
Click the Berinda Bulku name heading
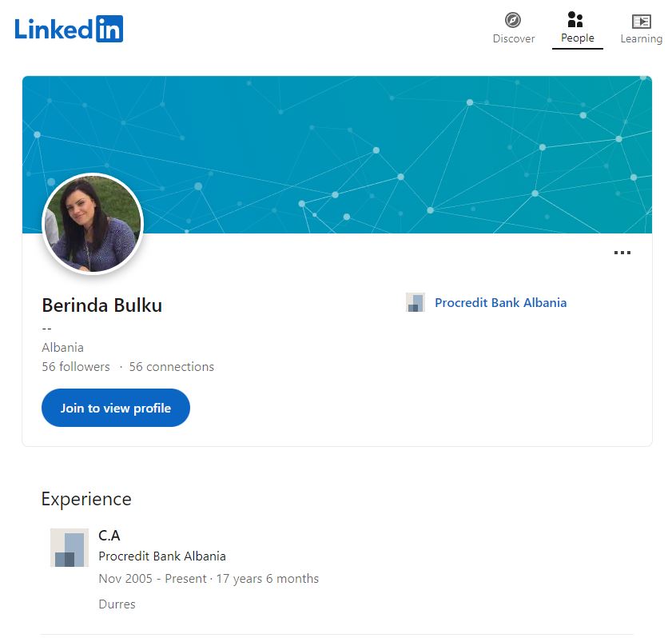click(101, 305)
